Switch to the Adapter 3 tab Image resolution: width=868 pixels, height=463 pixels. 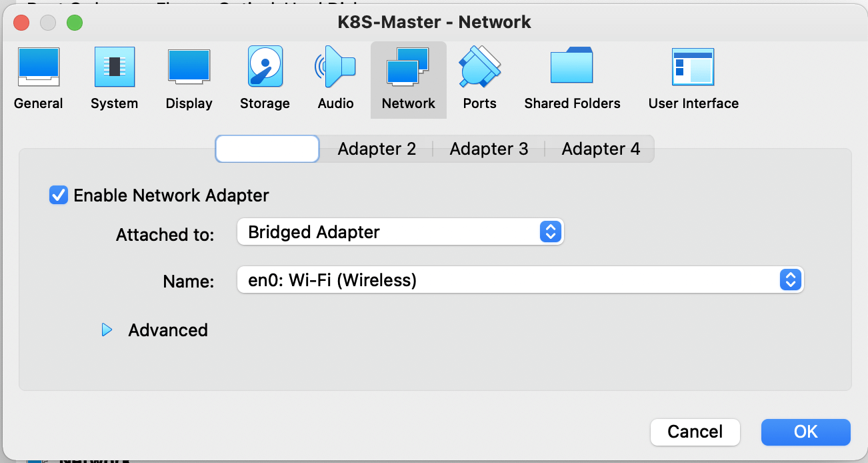[489, 149]
